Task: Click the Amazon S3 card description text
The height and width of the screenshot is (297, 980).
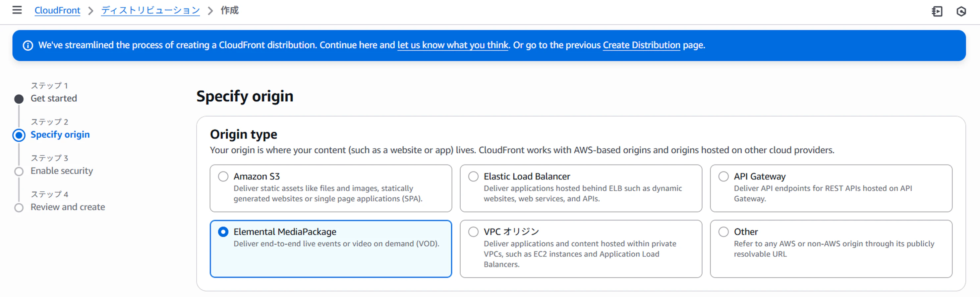Action: coord(328,194)
